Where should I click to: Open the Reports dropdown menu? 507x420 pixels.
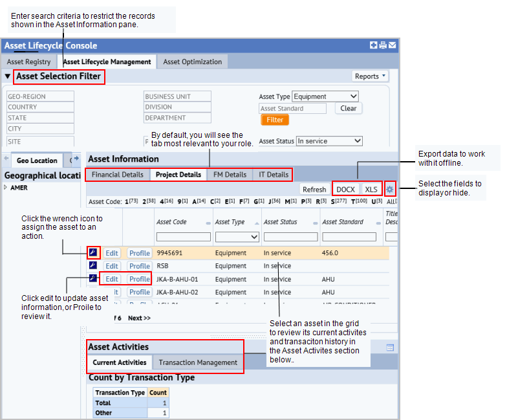coord(370,76)
